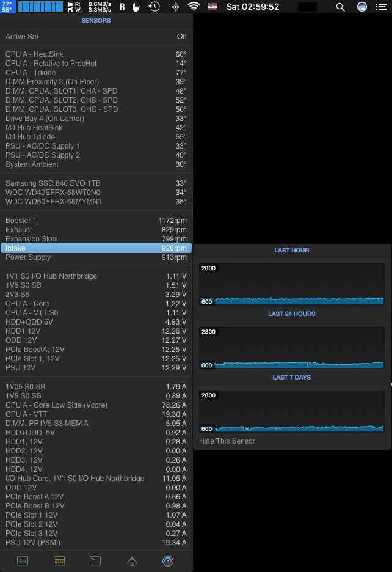Open the SSD read/write speed menu
This screenshot has width=392, height=572.
tap(89, 7)
